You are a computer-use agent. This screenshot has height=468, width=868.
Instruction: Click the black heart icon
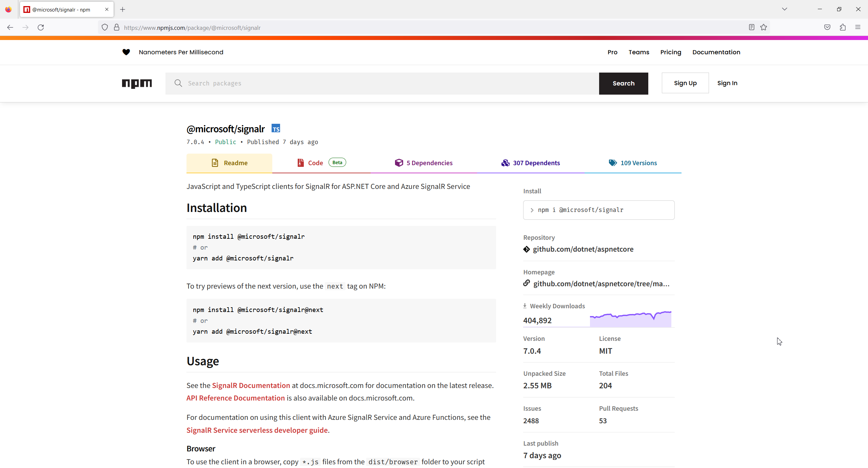tap(126, 52)
